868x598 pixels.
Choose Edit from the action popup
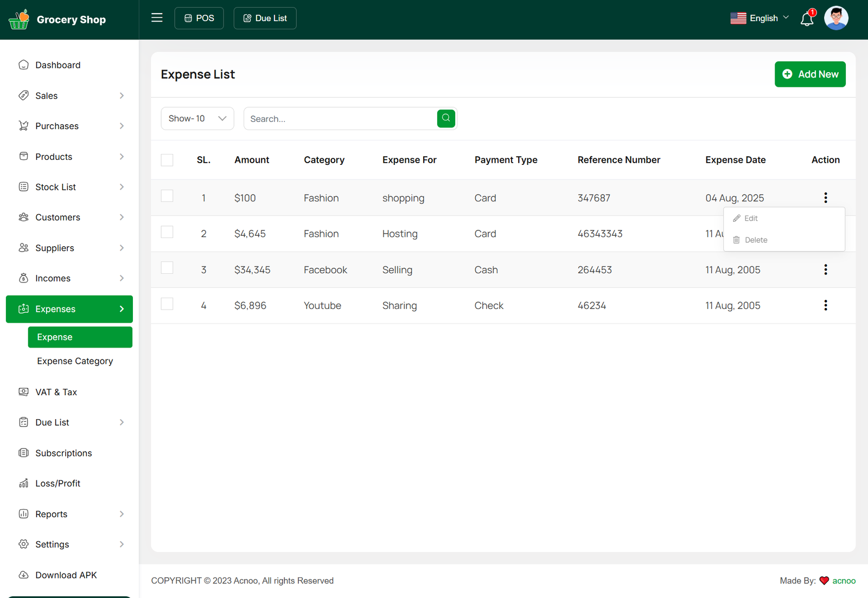pos(751,218)
